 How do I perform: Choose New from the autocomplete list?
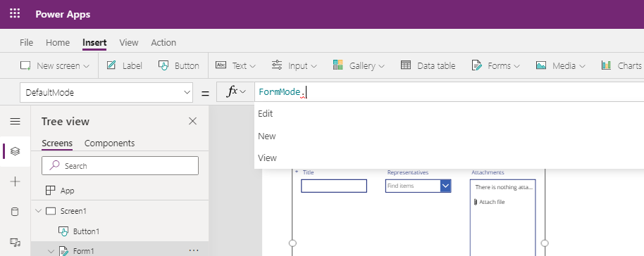(x=449, y=136)
